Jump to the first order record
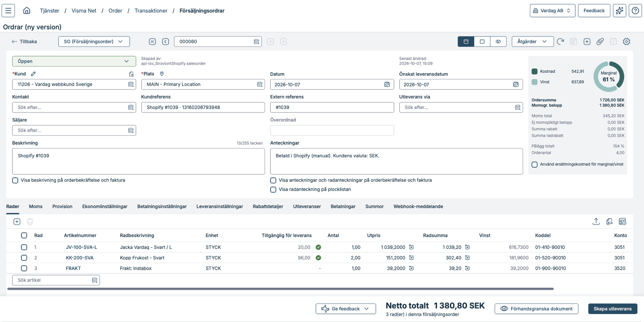 152,41
